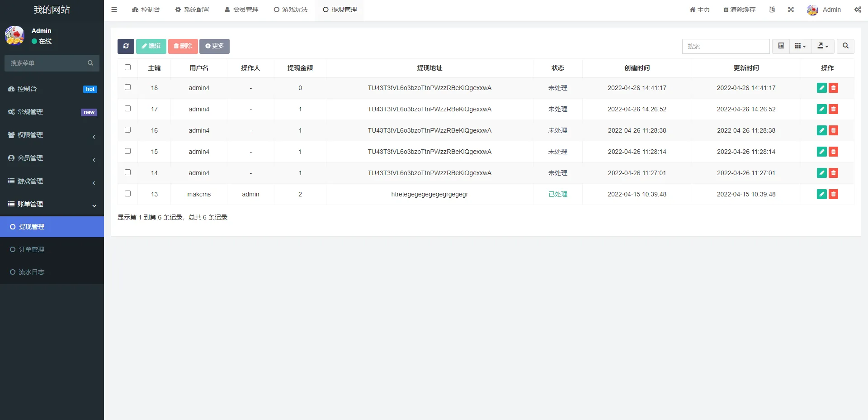Open the columns visibility dropdown
Viewport: 868px width, 420px height.
(800, 46)
